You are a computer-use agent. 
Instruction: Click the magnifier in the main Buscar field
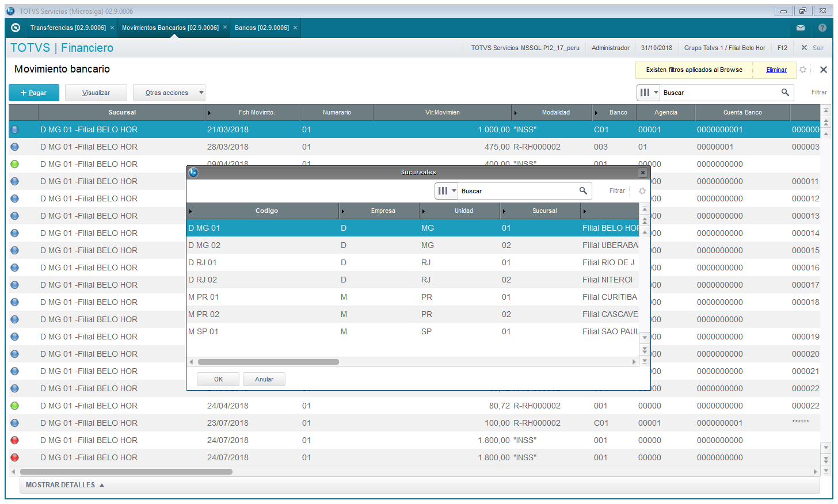[785, 92]
